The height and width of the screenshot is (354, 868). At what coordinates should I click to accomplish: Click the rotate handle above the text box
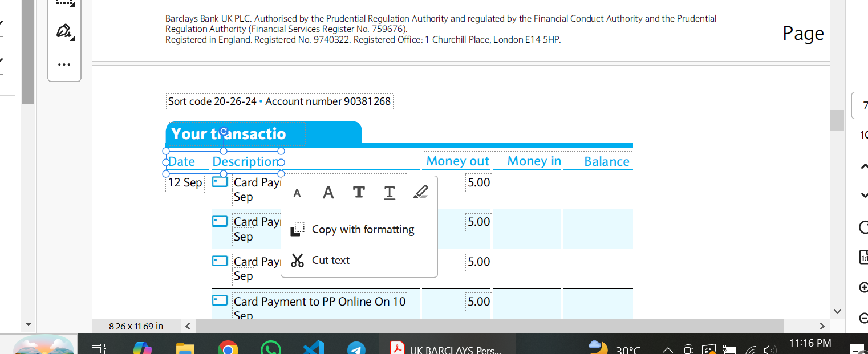click(x=224, y=132)
